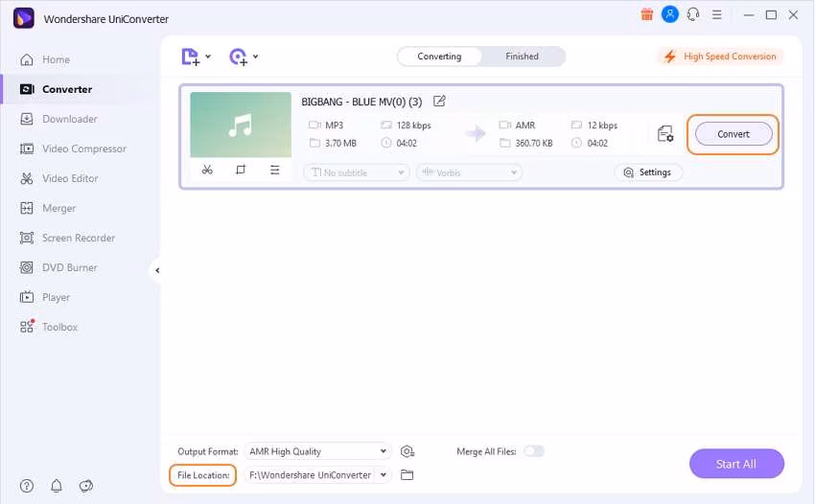
Task: Open the notifications bell icon
Action: click(x=57, y=486)
